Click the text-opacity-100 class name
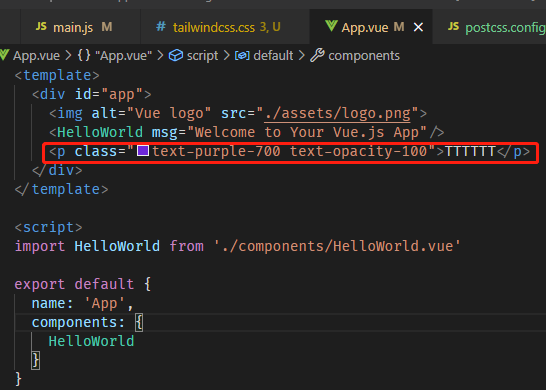This screenshot has width=546, height=390. (359, 151)
